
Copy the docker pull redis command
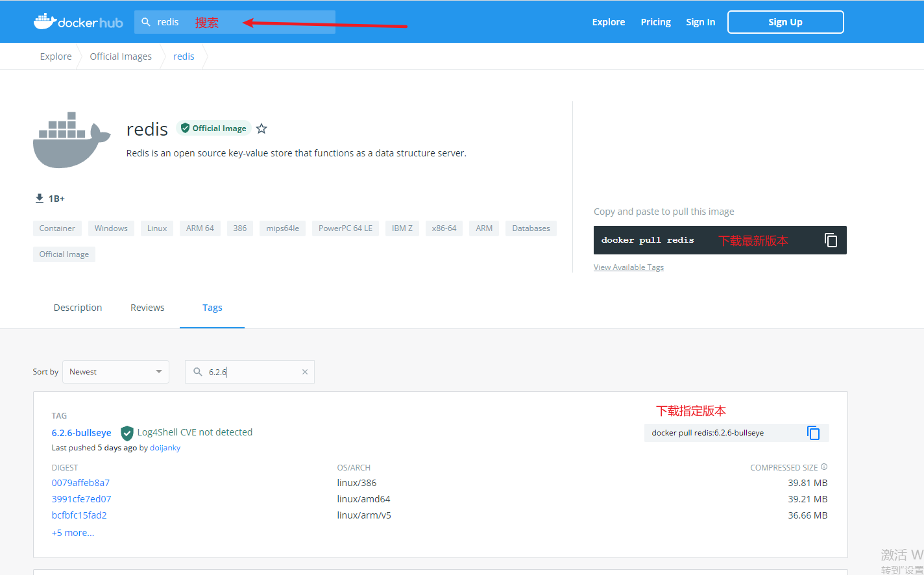click(831, 240)
